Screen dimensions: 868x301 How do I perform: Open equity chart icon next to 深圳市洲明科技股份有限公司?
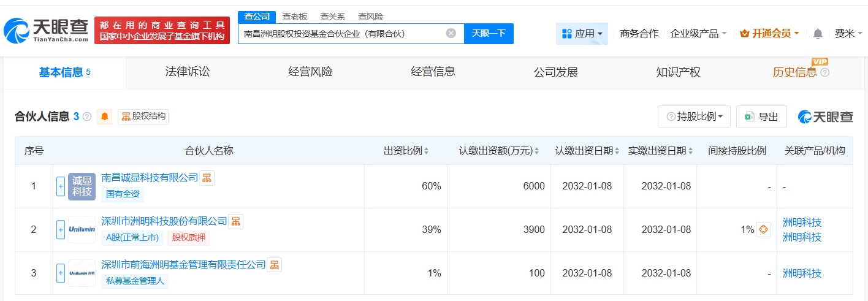[236, 221]
